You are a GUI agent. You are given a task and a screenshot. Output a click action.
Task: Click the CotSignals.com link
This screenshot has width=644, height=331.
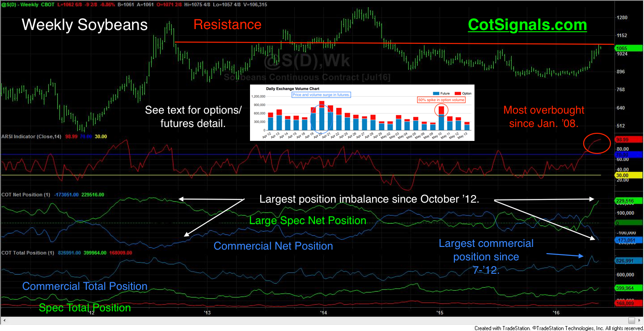point(527,25)
